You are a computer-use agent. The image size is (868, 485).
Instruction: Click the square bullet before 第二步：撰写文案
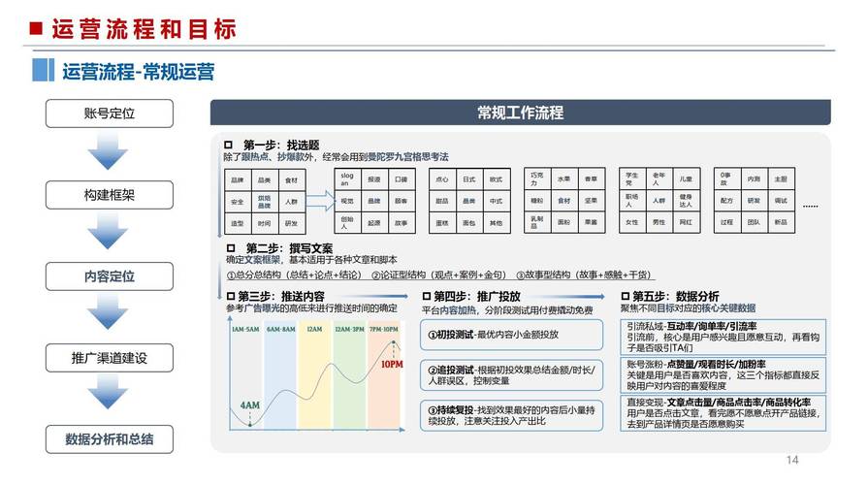231,248
